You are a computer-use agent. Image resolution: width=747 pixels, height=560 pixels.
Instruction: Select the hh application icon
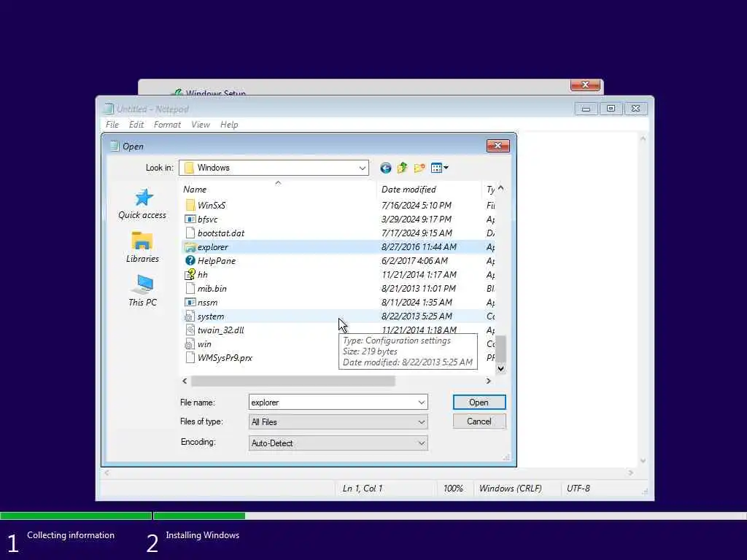pos(190,275)
